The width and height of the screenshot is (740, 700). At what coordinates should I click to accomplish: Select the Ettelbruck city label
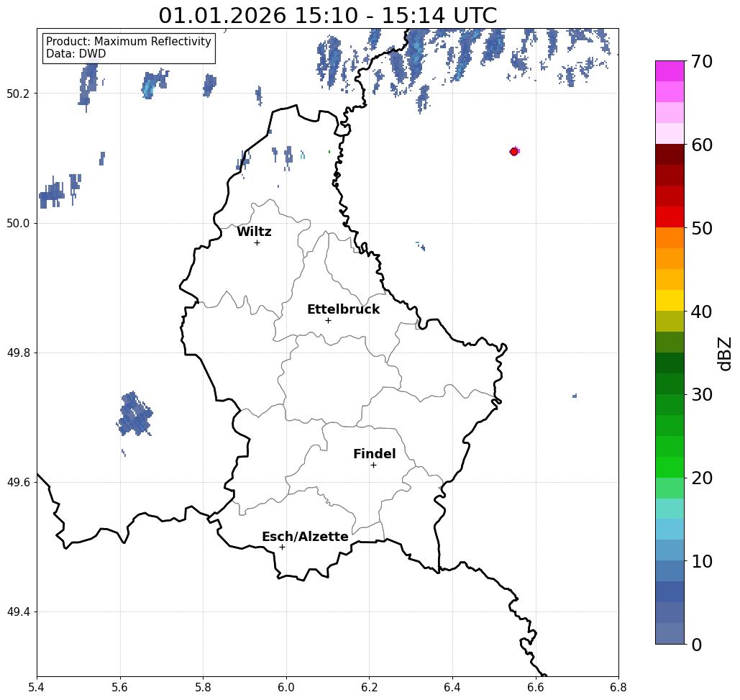pyautogui.click(x=344, y=309)
